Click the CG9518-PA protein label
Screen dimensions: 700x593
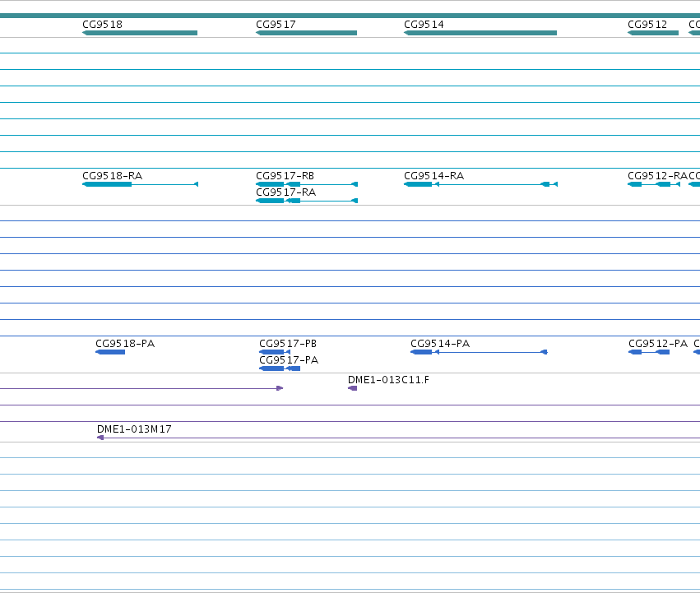[125, 344]
